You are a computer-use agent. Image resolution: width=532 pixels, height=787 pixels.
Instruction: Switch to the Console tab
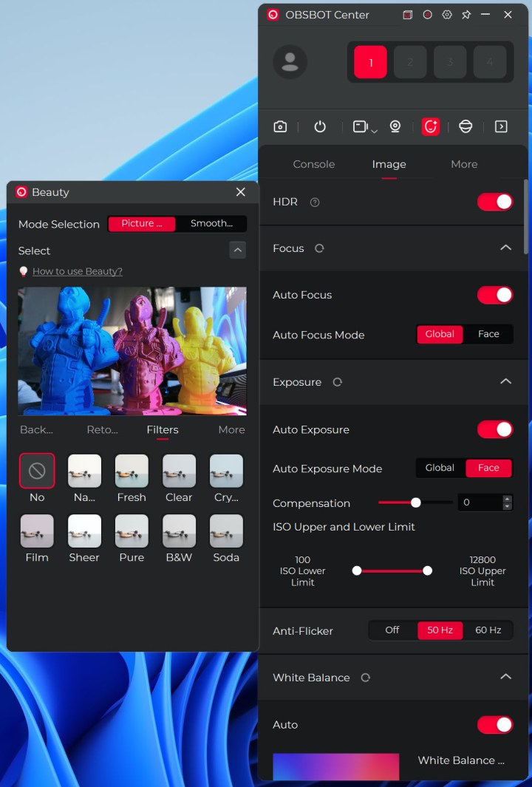pyautogui.click(x=314, y=164)
